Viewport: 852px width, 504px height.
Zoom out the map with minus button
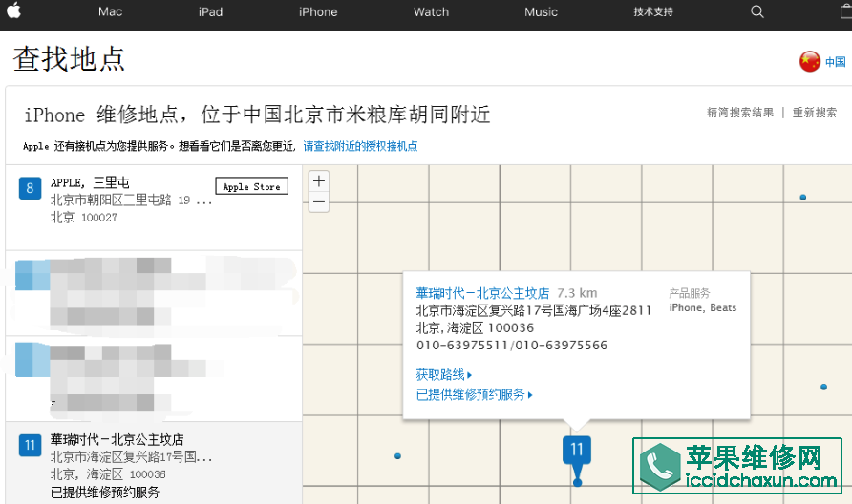pos(319,202)
